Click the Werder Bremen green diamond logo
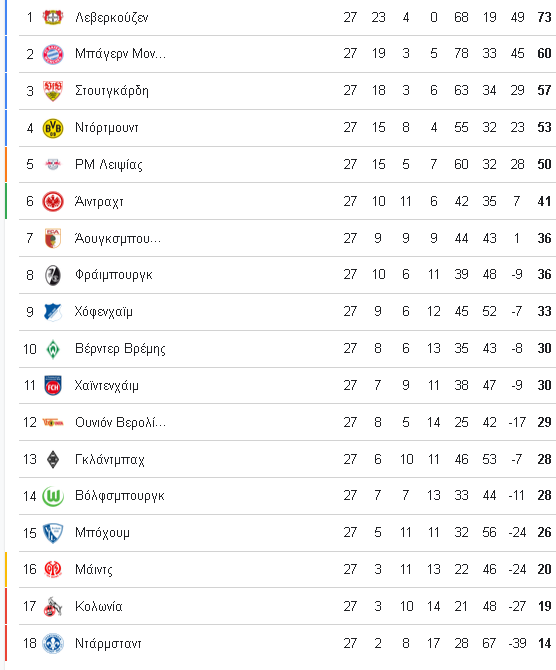556x670 pixels. click(53, 349)
